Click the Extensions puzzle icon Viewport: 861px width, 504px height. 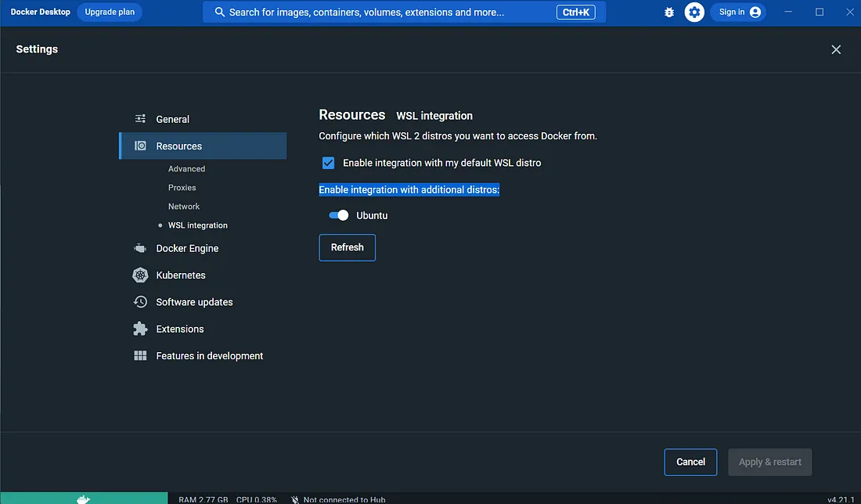(x=141, y=329)
